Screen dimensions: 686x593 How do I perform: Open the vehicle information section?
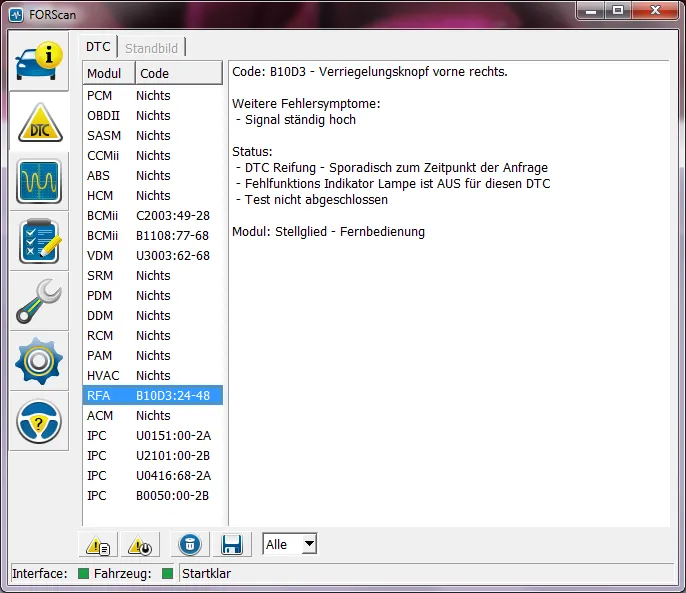point(39,62)
